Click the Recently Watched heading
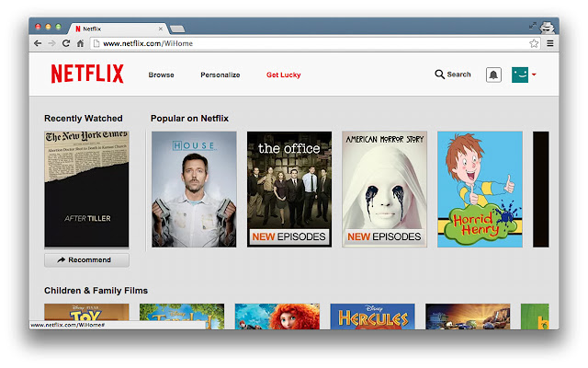Image resolution: width=588 pixels, height=368 pixels. click(x=84, y=119)
